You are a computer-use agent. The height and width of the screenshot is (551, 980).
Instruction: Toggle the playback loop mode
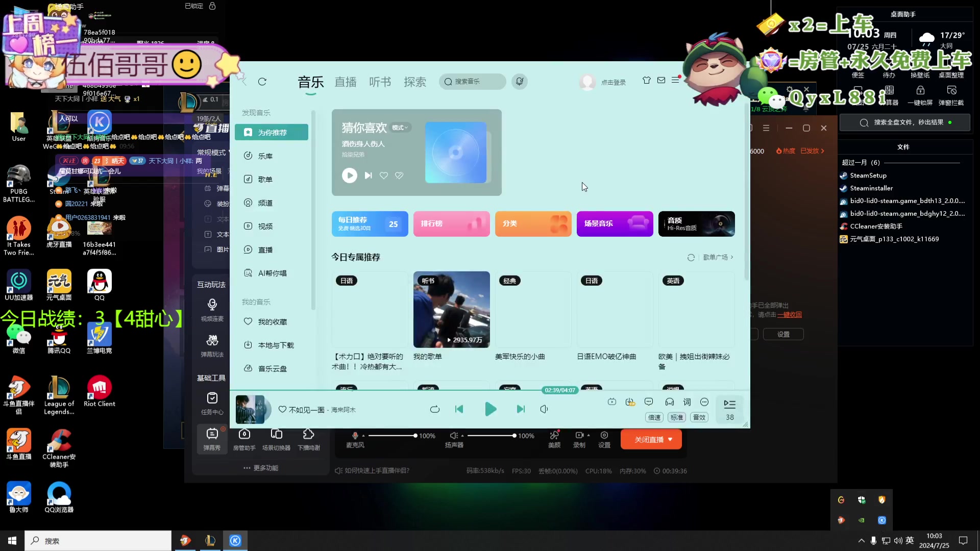(435, 409)
